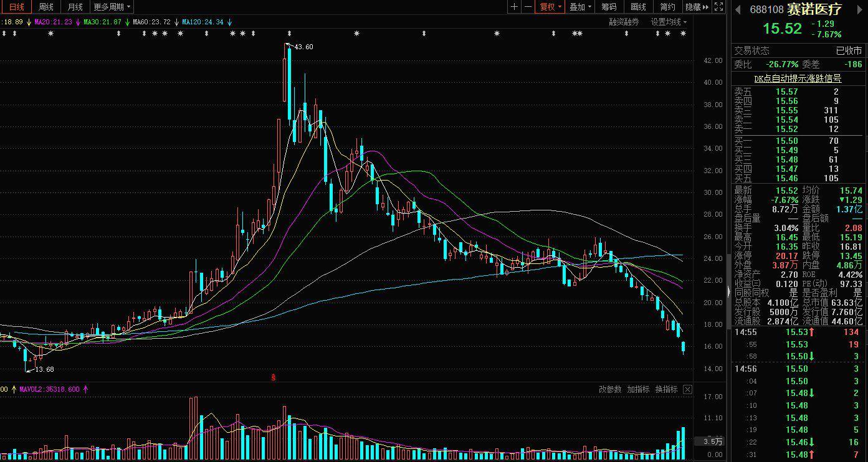Zoom out chart with minus button
This screenshot has width=868, height=462.
point(528,7)
